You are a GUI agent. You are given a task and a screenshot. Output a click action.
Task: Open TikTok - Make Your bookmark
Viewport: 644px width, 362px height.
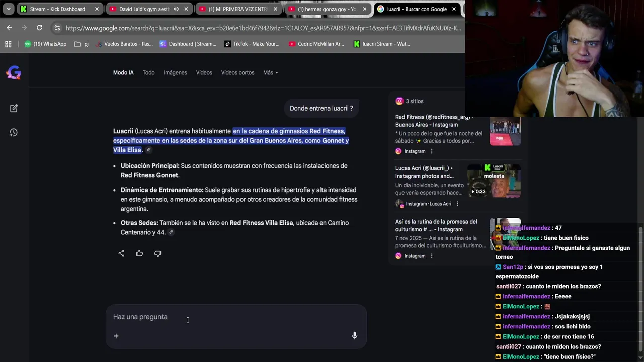(252, 44)
